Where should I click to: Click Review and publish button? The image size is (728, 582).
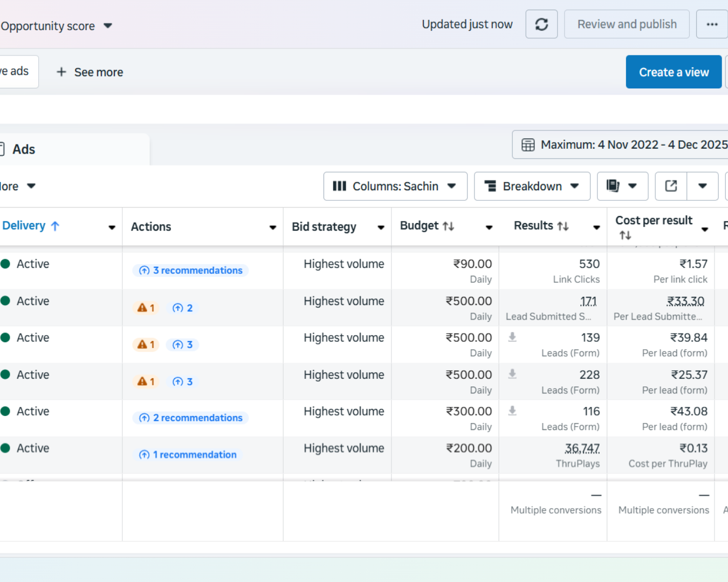click(x=627, y=24)
